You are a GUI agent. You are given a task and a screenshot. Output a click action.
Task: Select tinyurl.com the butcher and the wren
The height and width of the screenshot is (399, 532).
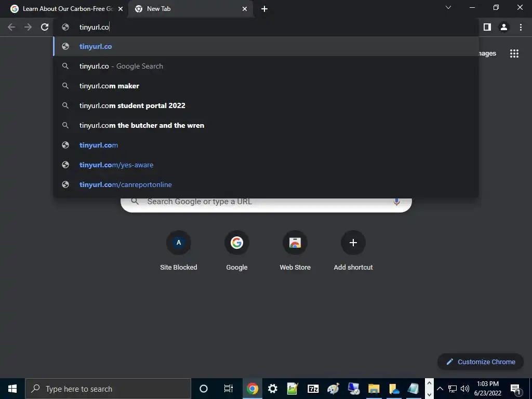click(x=266, y=125)
